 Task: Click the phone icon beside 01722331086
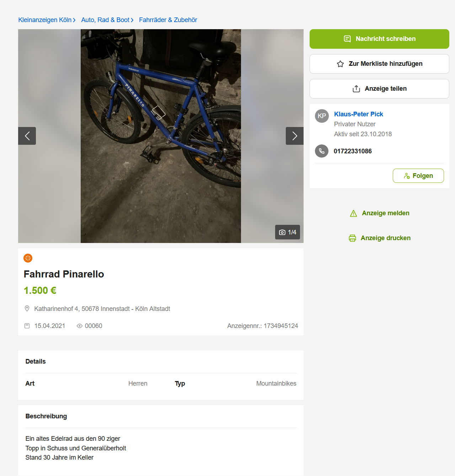point(322,151)
